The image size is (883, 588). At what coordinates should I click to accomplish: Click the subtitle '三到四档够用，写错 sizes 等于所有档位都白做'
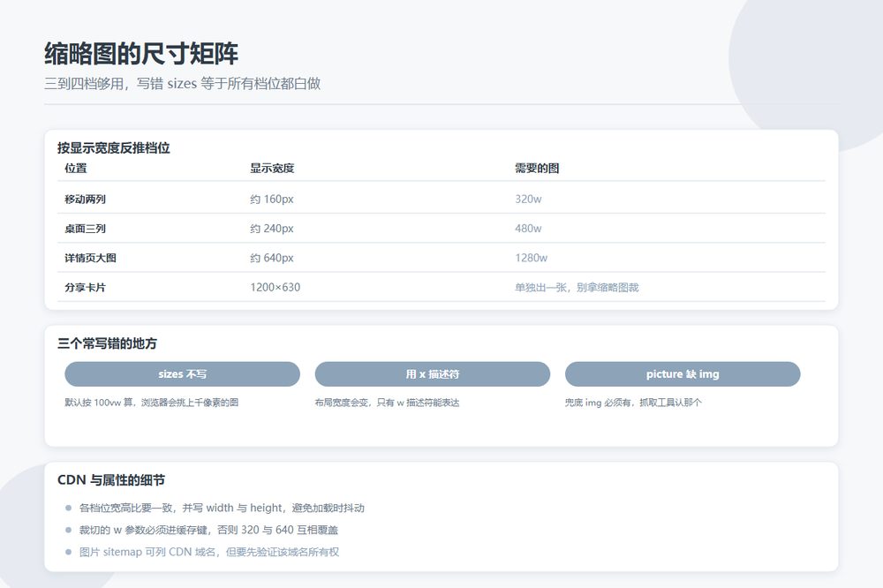[x=183, y=84]
